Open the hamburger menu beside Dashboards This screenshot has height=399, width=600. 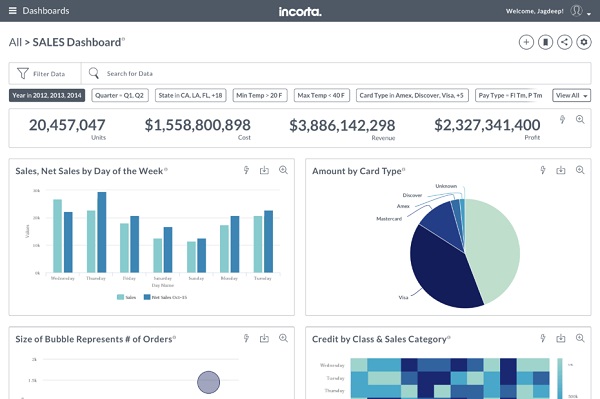(x=13, y=11)
